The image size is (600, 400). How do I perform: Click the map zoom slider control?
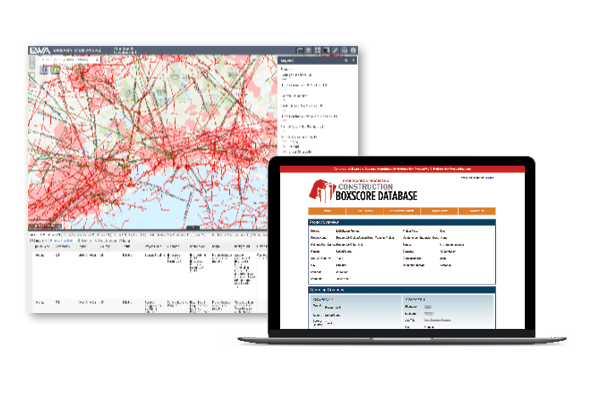pos(32,63)
